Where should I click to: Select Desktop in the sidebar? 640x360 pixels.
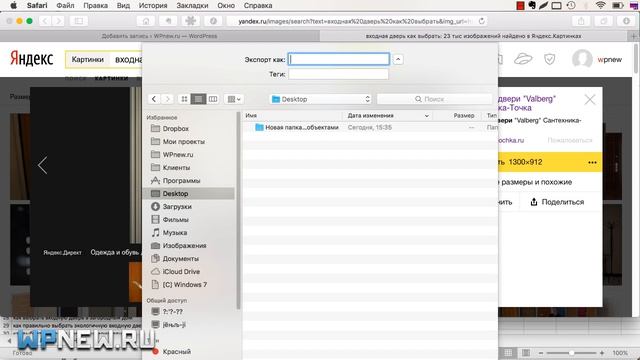click(189, 193)
